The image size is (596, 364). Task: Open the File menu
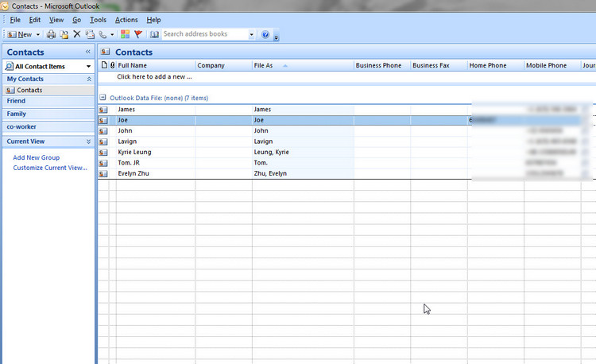tap(15, 20)
